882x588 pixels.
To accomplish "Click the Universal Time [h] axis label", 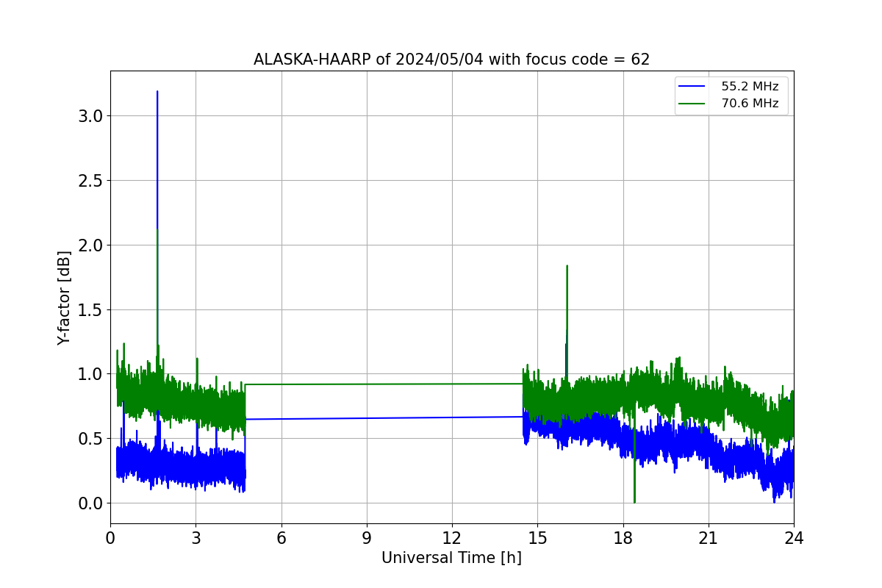I will 451,558.
